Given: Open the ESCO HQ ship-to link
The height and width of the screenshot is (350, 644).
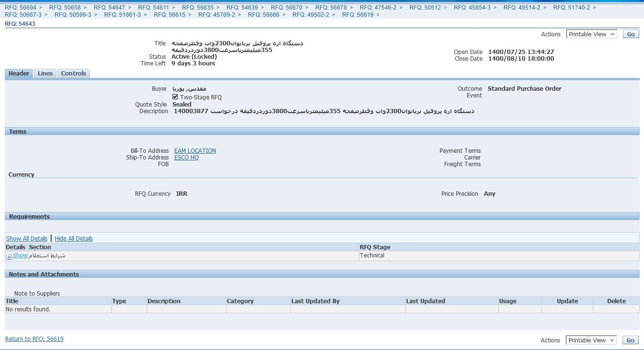Looking at the screenshot, I should point(186,158).
